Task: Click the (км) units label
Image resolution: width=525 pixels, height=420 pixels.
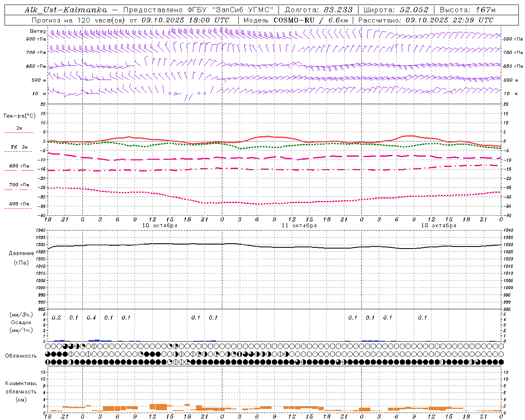Action: (x=21, y=399)
